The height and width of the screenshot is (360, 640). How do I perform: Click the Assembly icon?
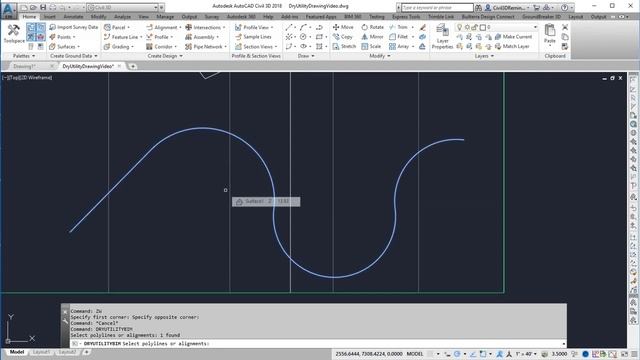click(189, 37)
